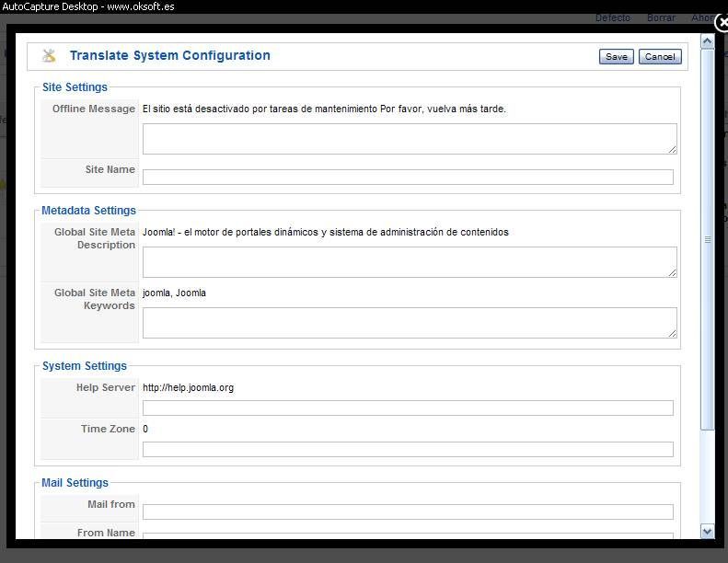Click the Spanish offline message original text

coord(324,109)
